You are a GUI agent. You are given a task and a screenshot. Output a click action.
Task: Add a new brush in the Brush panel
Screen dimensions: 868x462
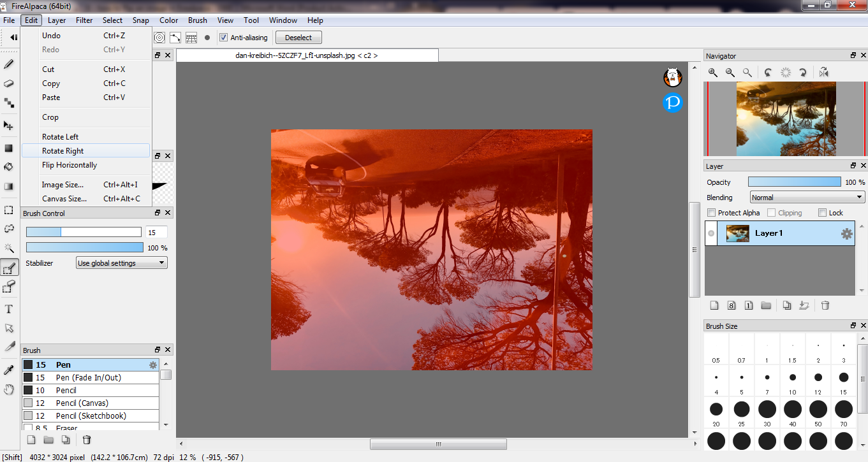[31, 440]
